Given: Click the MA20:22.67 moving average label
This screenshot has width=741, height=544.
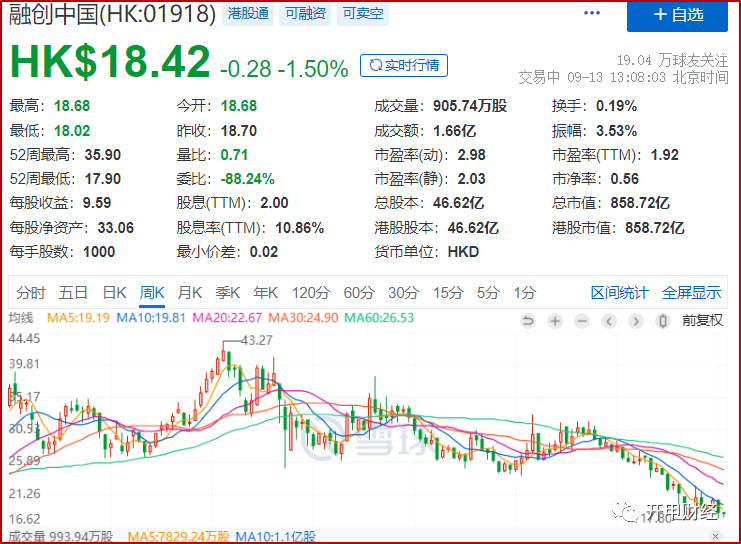Looking at the screenshot, I should point(227,318).
